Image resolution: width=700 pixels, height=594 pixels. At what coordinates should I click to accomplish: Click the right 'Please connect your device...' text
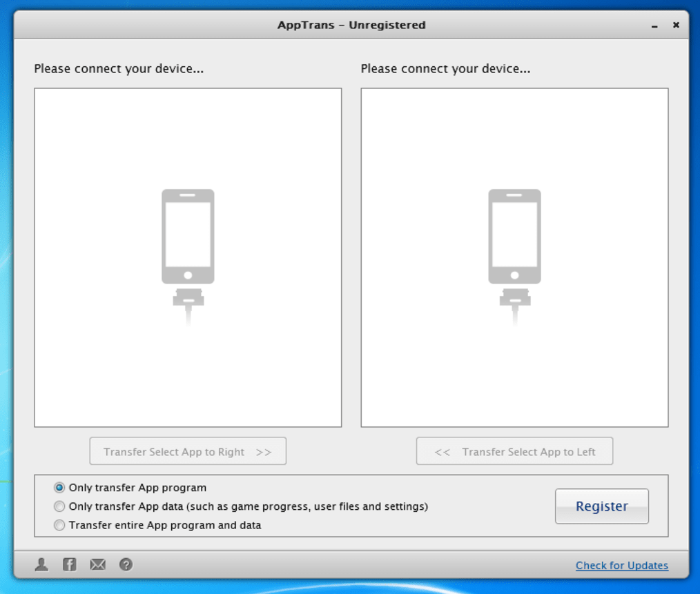click(x=445, y=69)
